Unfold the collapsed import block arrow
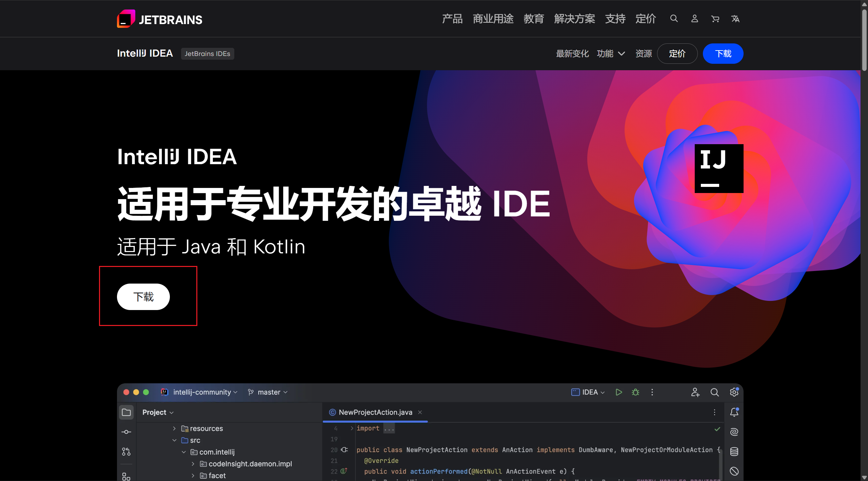The height and width of the screenshot is (481, 868). pos(352,428)
